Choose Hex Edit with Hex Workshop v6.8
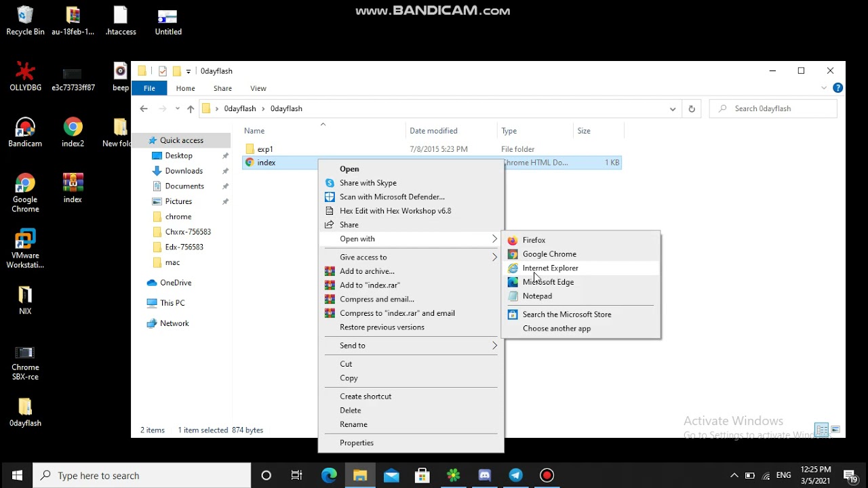Screen dimensions: 868x488 point(411,211)
